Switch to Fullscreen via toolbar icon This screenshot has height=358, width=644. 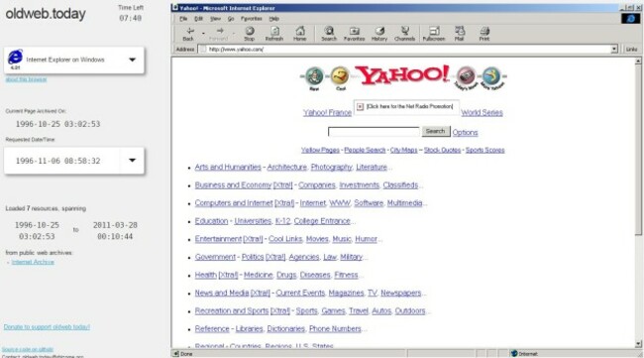[434, 34]
